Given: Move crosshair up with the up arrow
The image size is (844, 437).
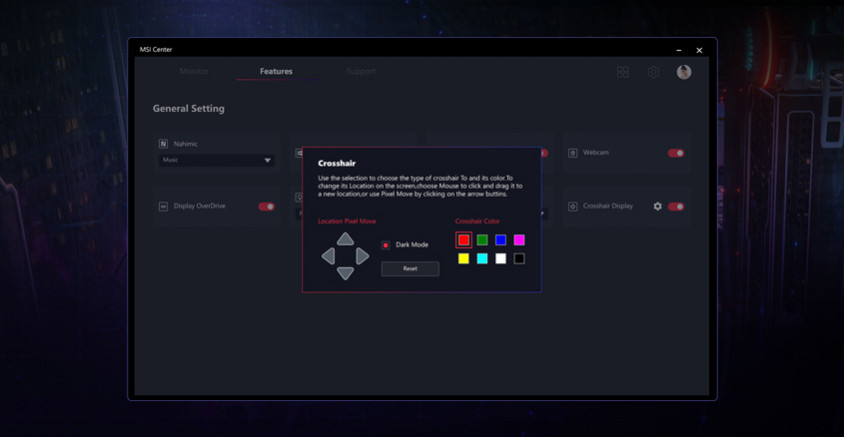Looking at the screenshot, I should (346, 239).
